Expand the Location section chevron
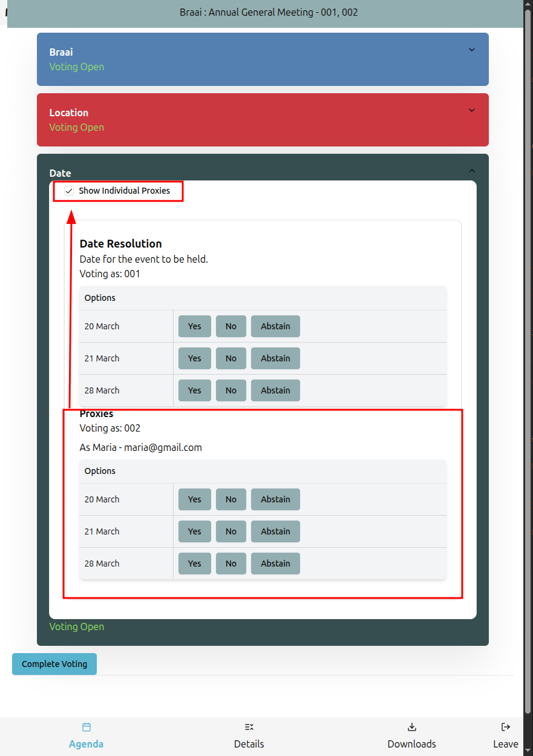The width and height of the screenshot is (533, 756). click(471, 110)
